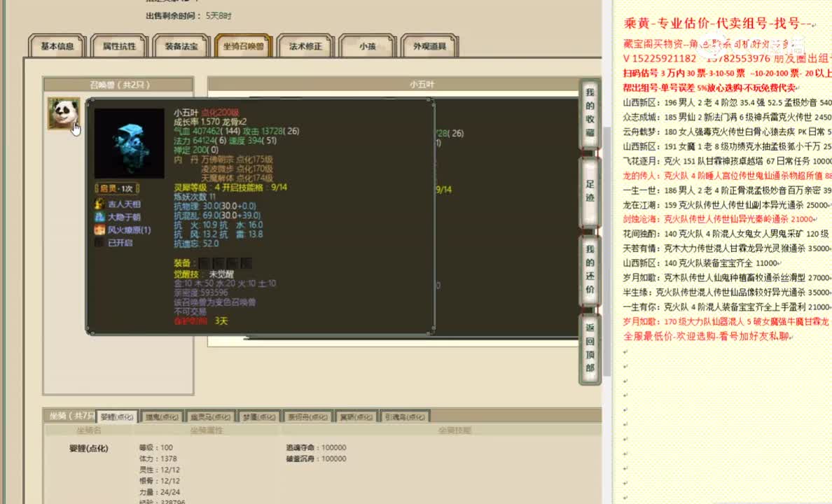Select the 幽灵马(点化) mount tab
Image resolution: width=832 pixels, height=504 pixels.
click(210, 417)
